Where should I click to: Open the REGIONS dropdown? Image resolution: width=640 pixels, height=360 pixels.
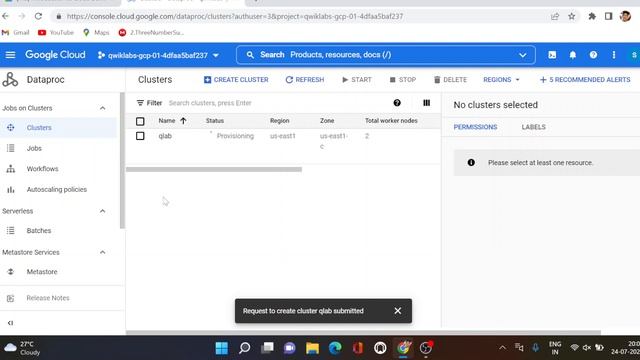click(x=501, y=80)
